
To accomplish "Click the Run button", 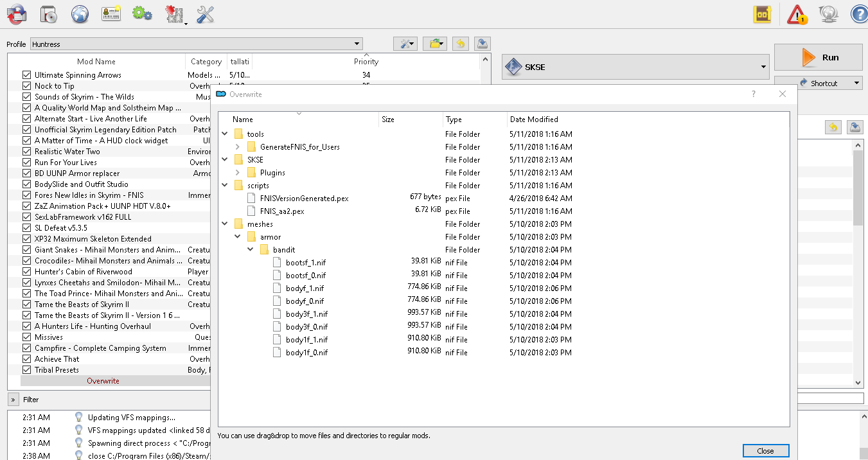I will pyautogui.click(x=819, y=57).
